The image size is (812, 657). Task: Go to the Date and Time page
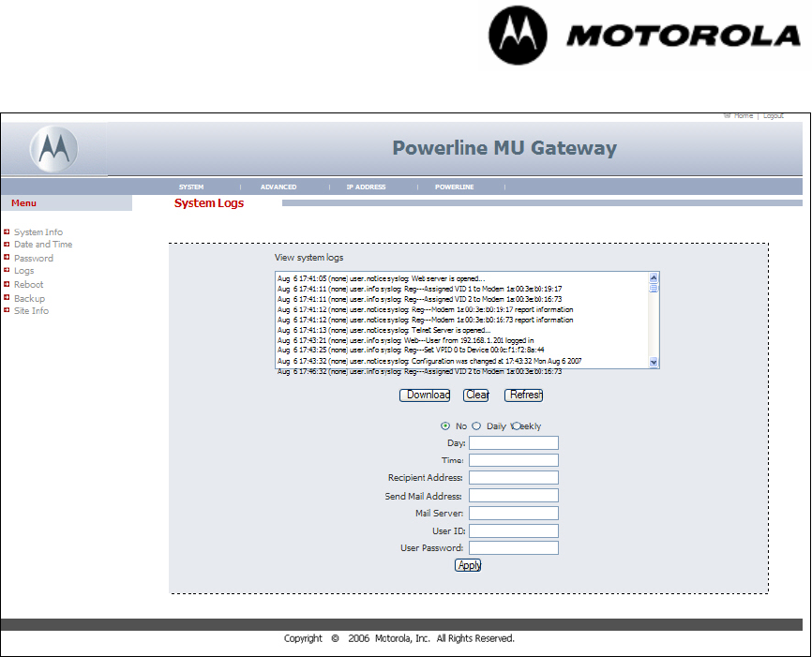point(43,245)
